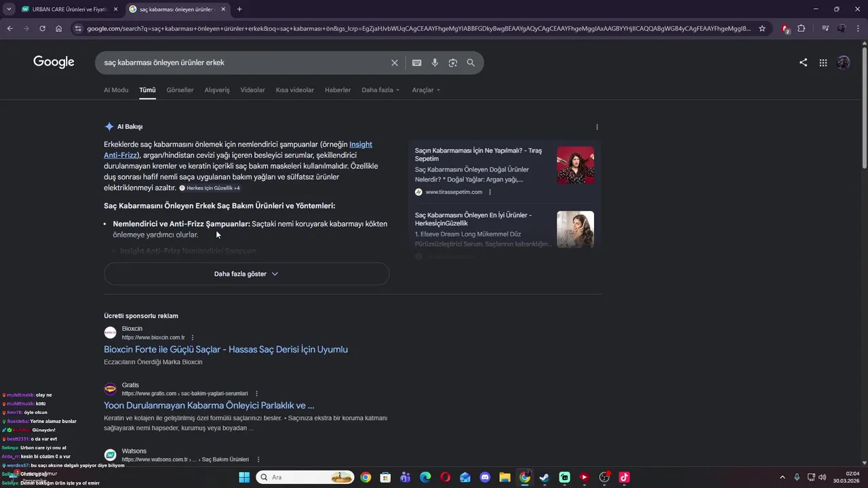
Task: Switch to Alışveriş tab
Action: click(217, 90)
